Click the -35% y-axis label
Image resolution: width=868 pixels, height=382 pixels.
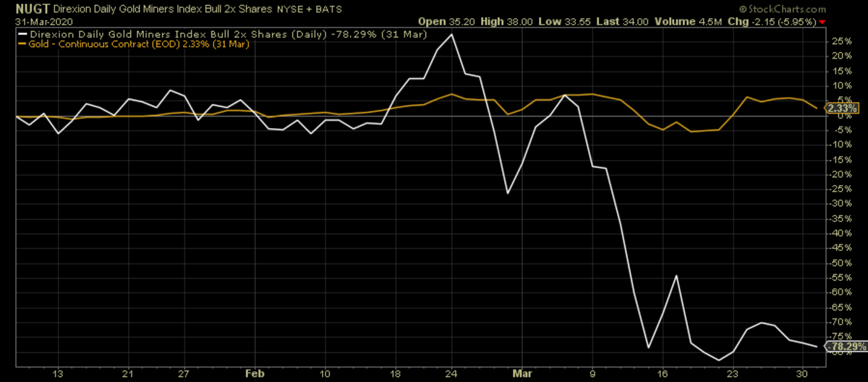[x=840, y=218]
